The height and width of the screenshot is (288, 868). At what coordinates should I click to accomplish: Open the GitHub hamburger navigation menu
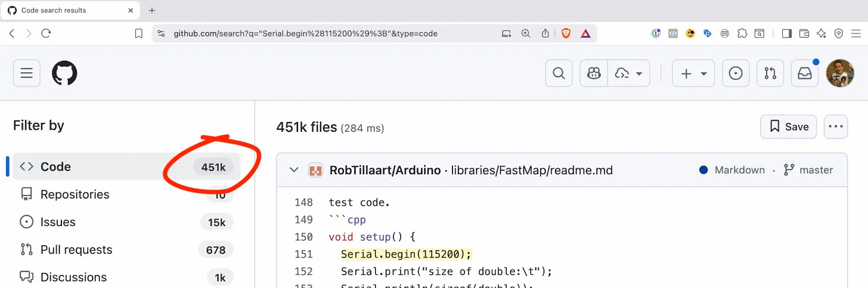click(x=26, y=73)
